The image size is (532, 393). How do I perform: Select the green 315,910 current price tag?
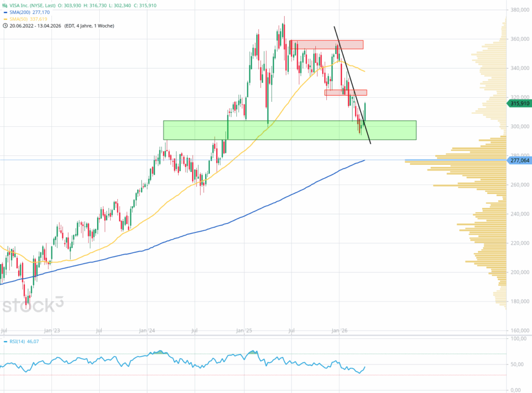point(519,103)
